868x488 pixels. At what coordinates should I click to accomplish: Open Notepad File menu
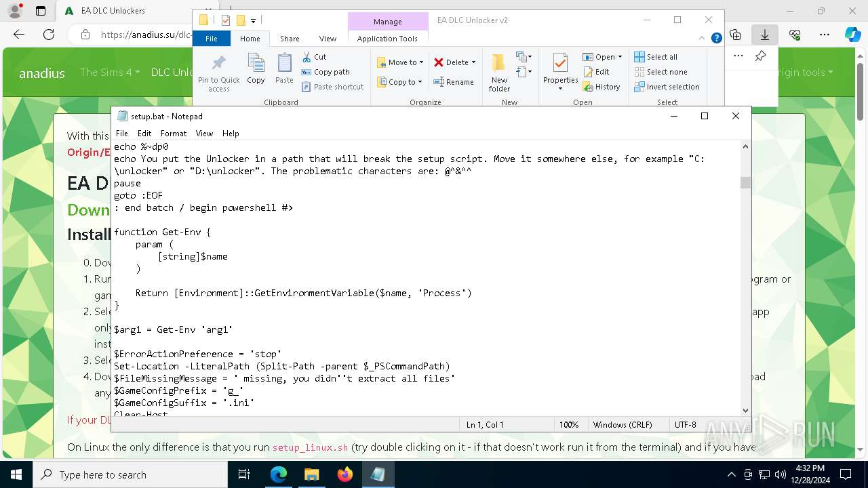coord(121,134)
